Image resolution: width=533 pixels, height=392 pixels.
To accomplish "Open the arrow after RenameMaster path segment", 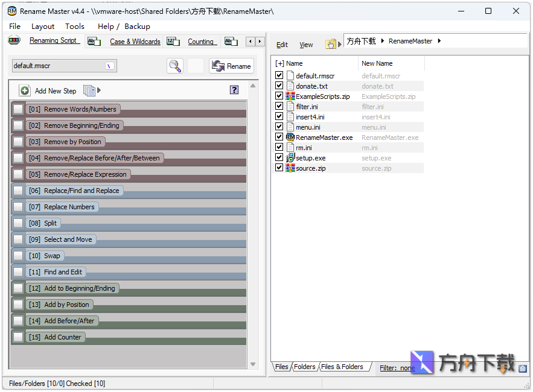I will tap(439, 41).
